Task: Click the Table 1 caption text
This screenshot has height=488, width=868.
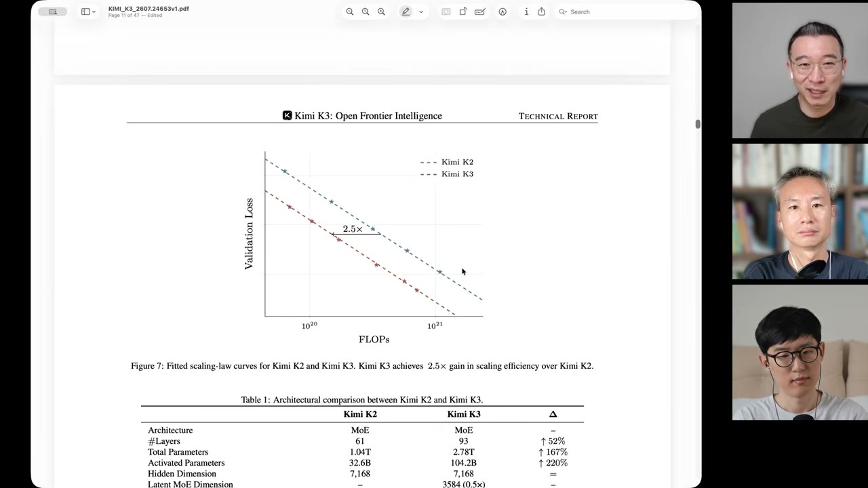Action: click(362, 400)
